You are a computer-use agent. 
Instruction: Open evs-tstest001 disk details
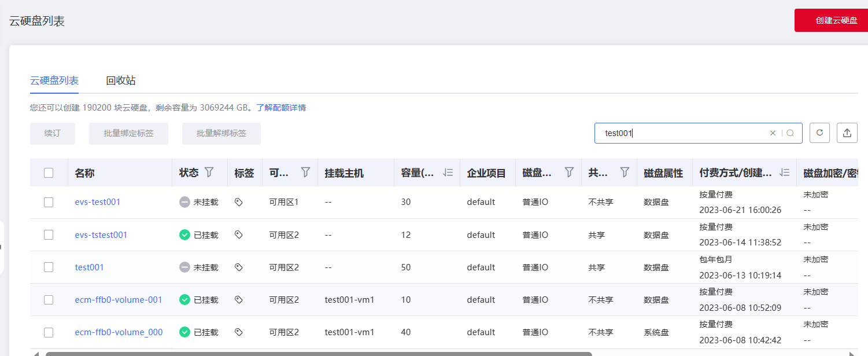click(101, 234)
